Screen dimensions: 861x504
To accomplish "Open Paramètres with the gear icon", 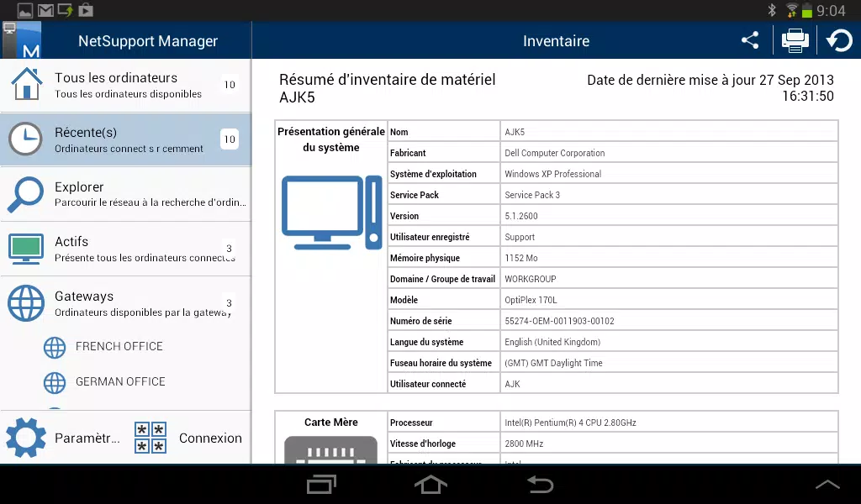I will click(x=26, y=438).
